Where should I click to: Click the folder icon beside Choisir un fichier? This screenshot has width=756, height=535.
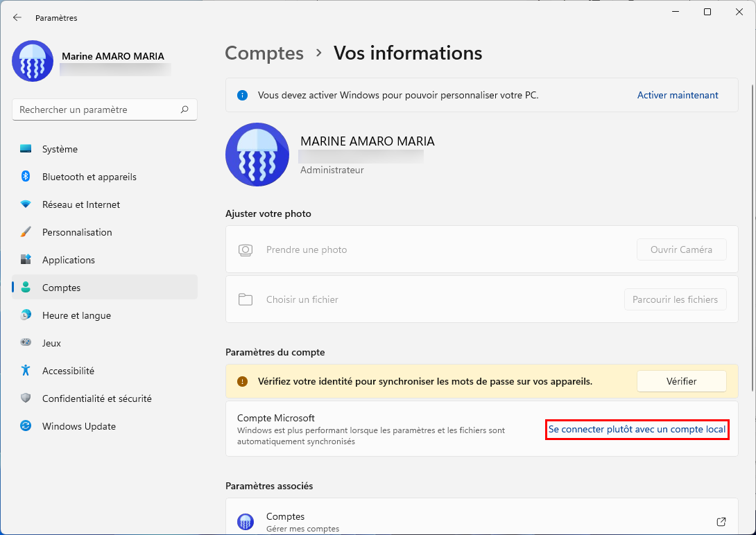246,299
